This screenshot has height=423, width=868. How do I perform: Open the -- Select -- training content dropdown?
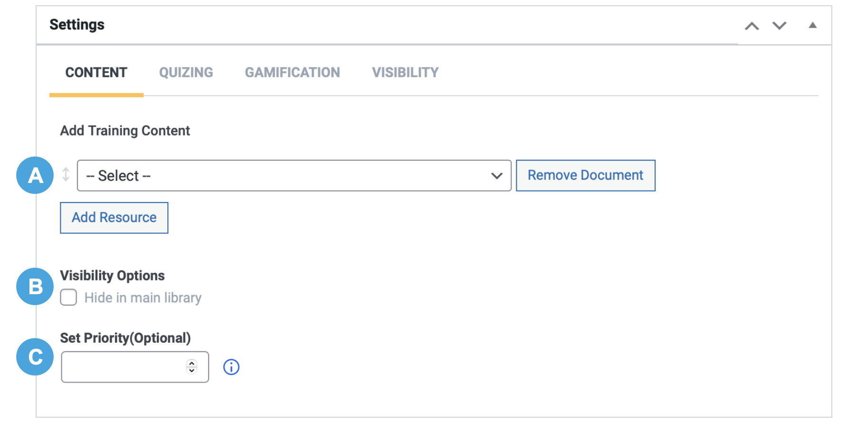point(294,175)
